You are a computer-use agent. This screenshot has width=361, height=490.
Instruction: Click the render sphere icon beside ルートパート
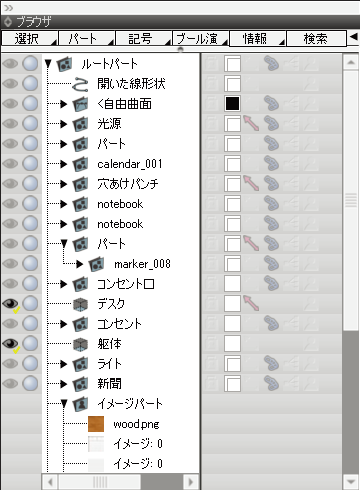(x=30, y=64)
